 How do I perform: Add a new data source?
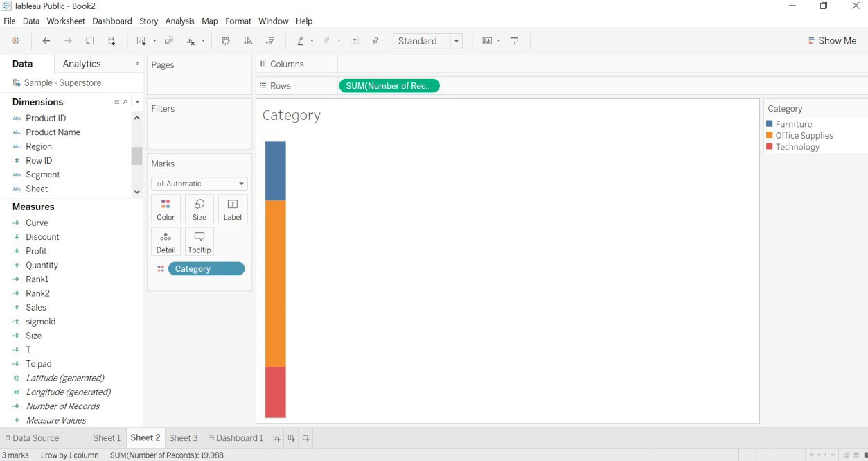pyautogui.click(x=112, y=41)
